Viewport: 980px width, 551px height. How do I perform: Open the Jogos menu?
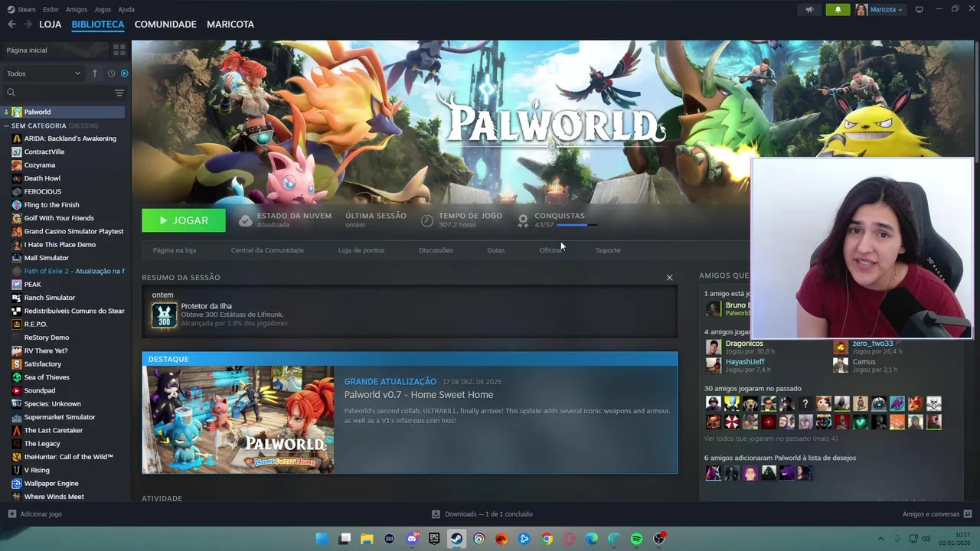pyautogui.click(x=103, y=9)
